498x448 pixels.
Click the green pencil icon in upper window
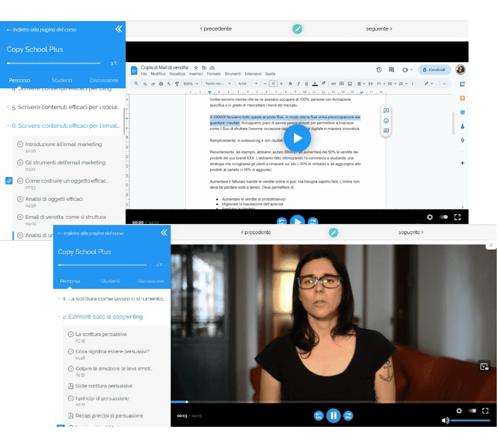tap(297, 29)
